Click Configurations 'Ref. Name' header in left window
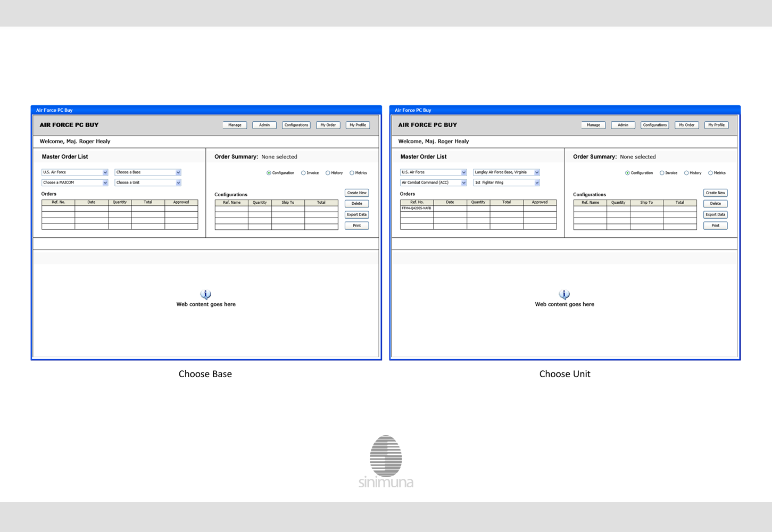The height and width of the screenshot is (532, 772). (231, 203)
